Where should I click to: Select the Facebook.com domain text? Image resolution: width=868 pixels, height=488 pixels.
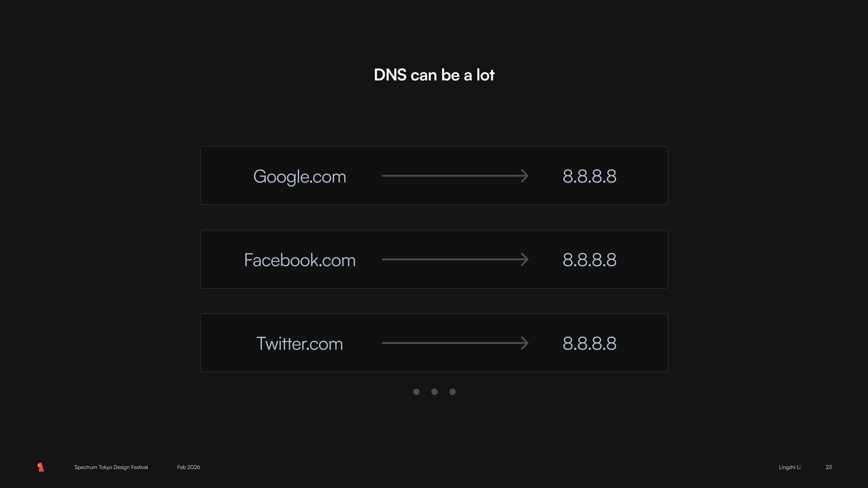pyautogui.click(x=299, y=260)
